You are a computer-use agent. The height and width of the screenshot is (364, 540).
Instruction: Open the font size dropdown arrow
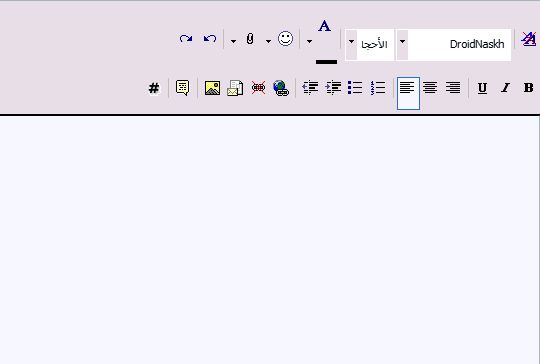pos(351,42)
